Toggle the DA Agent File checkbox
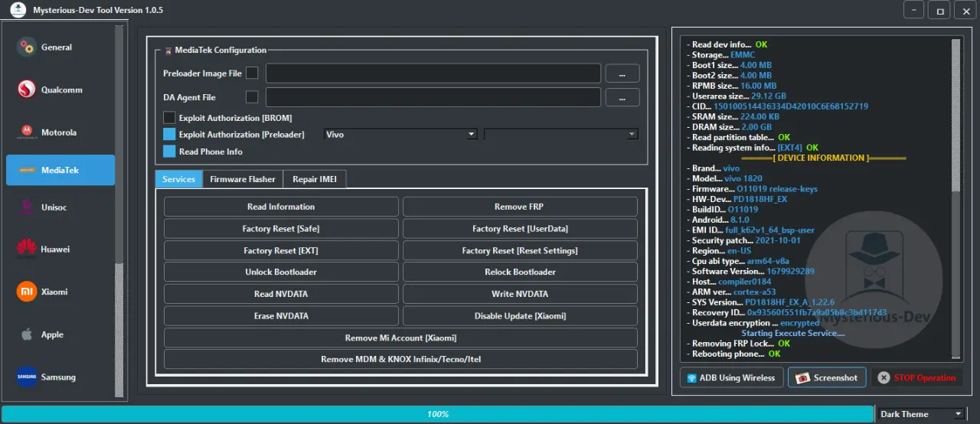Screen dimensions: 980x424 (252, 97)
